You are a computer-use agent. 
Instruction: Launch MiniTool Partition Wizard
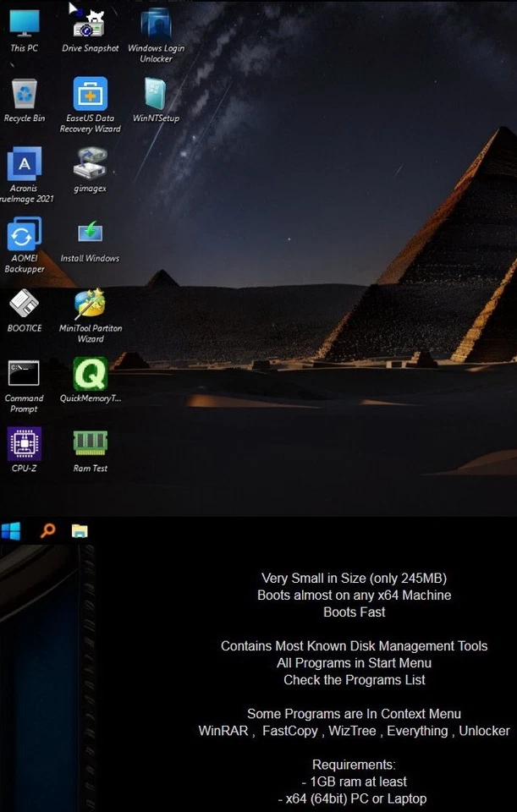click(91, 315)
